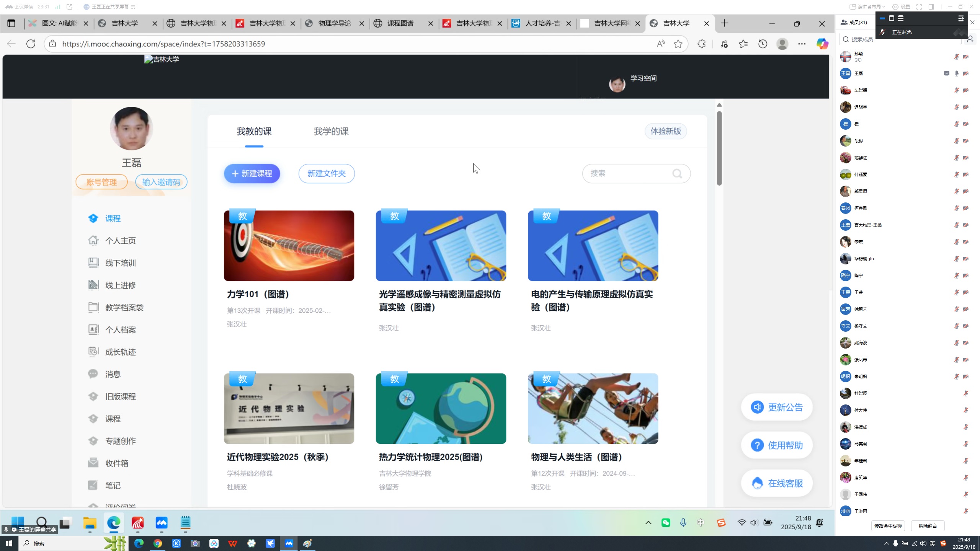Click the browser refresh icon

(x=31, y=44)
